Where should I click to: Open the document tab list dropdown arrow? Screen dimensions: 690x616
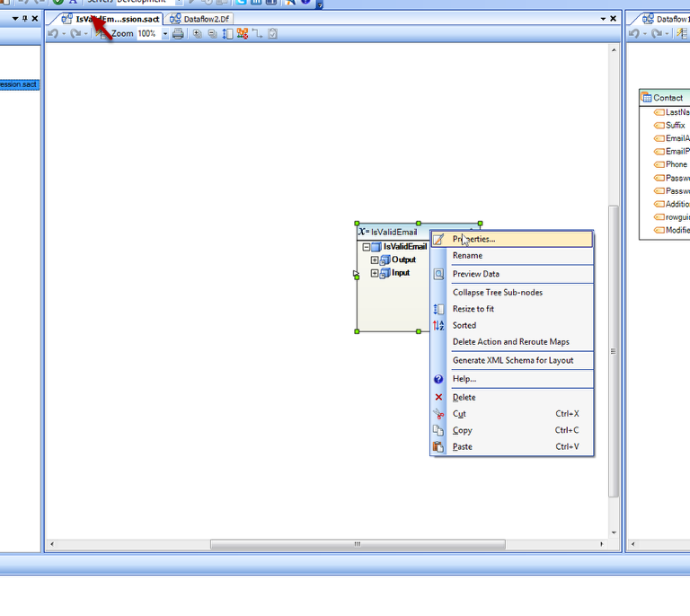coord(603,19)
